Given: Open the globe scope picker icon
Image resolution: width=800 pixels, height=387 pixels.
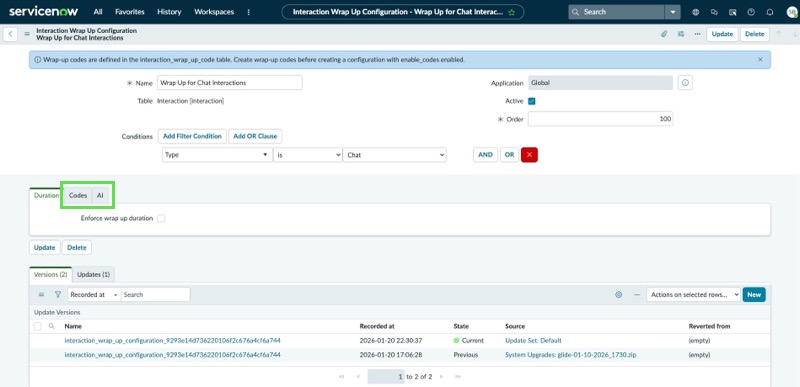Looking at the screenshot, I should 695,12.
